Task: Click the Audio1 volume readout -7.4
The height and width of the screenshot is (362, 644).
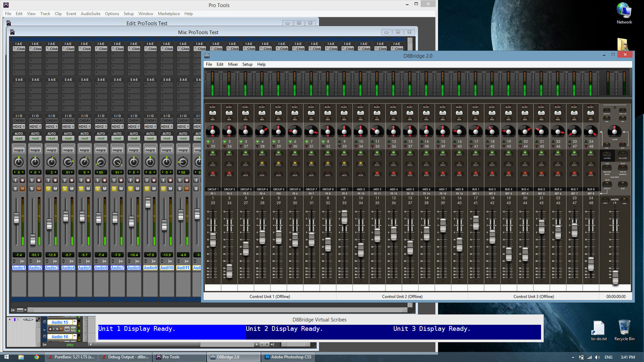Action: pos(19,255)
